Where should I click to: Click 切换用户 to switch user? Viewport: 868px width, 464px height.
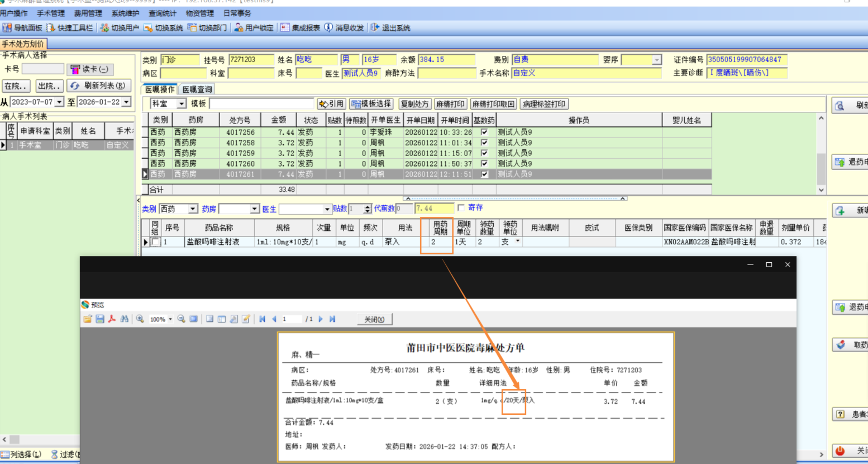tap(120, 27)
